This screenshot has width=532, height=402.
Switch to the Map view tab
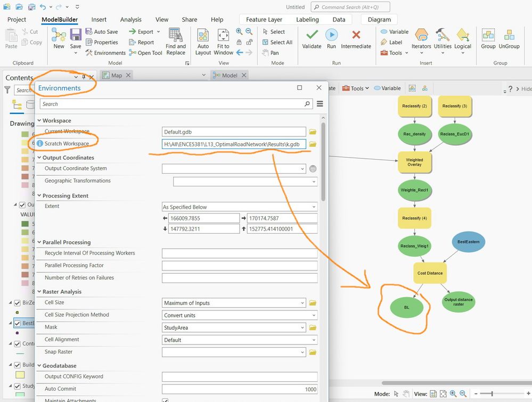click(117, 76)
